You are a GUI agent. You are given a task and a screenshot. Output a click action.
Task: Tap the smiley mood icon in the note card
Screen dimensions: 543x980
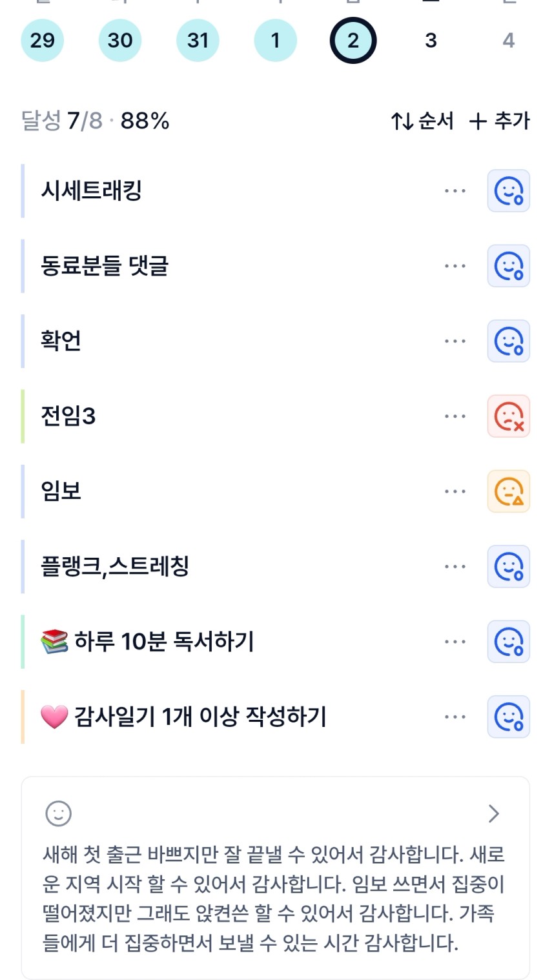click(58, 813)
